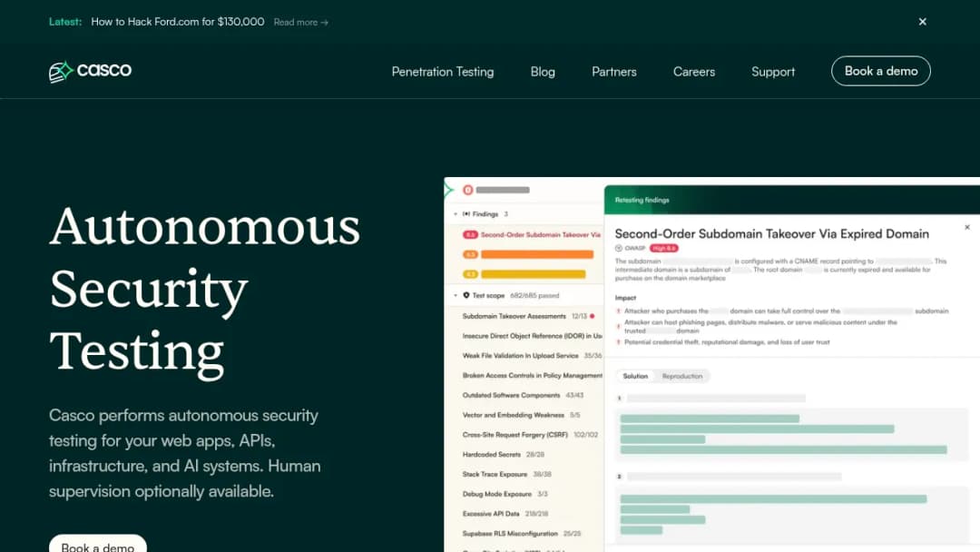Close the Latest announcement banner
The width and height of the screenshot is (980, 552).
pyautogui.click(x=922, y=22)
